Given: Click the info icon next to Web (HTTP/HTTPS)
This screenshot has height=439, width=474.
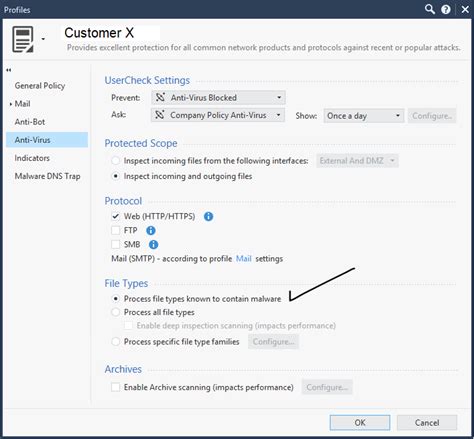Looking at the screenshot, I should tap(208, 216).
